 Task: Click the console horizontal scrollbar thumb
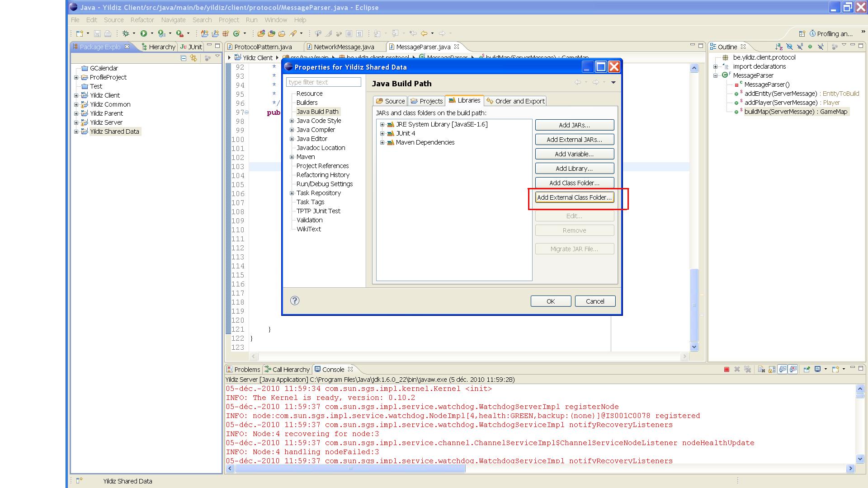(x=350, y=469)
